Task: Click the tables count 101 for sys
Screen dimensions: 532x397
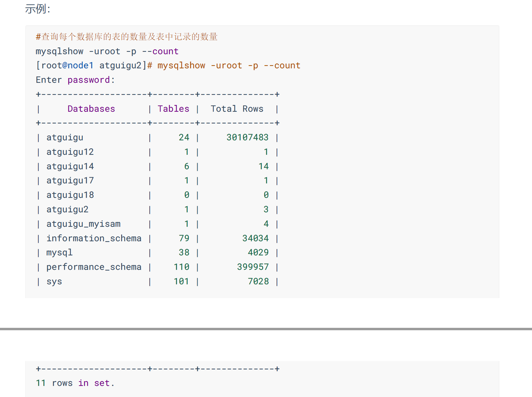Action: pyautogui.click(x=181, y=281)
